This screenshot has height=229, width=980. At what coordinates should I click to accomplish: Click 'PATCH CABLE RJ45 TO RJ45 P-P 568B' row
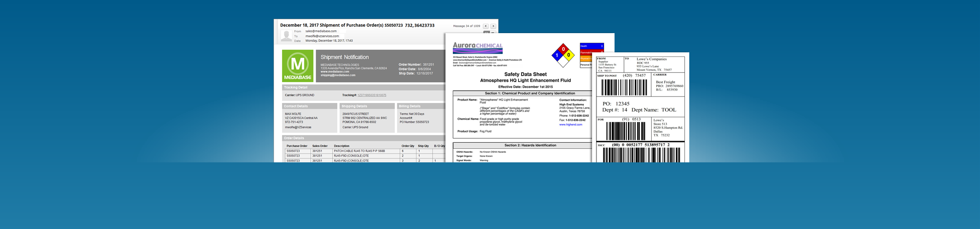[365, 151]
